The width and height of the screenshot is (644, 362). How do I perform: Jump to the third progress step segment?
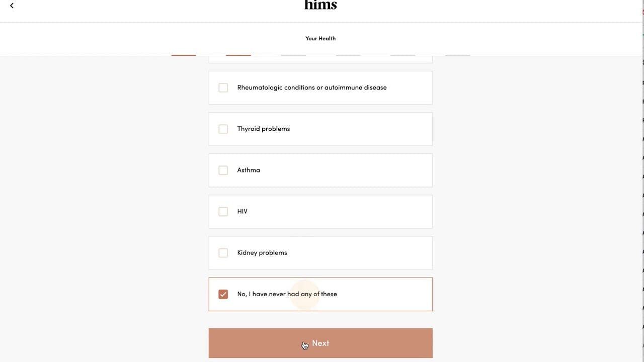pyautogui.click(x=293, y=55)
